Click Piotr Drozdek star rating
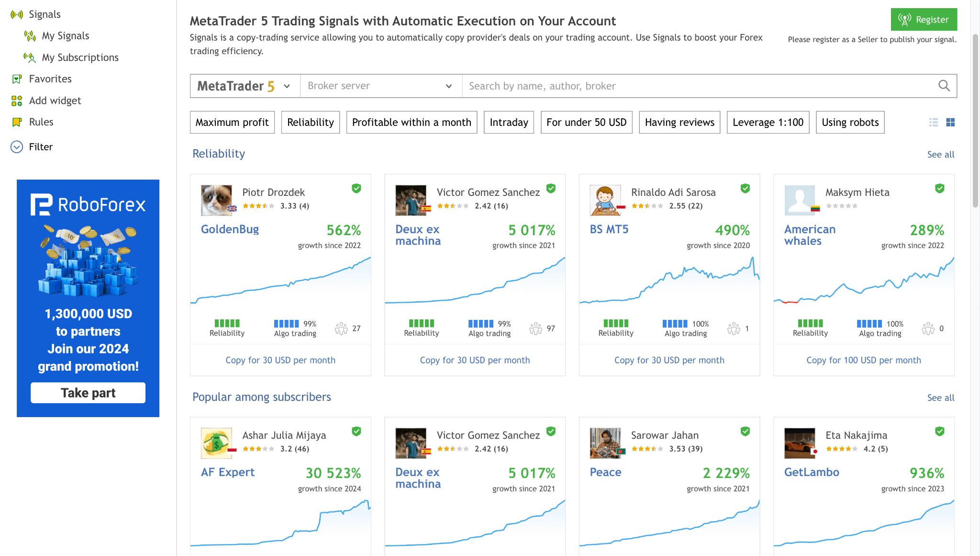The width and height of the screenshot is (980, 556). pyautogui.click(x=258, y=206)
